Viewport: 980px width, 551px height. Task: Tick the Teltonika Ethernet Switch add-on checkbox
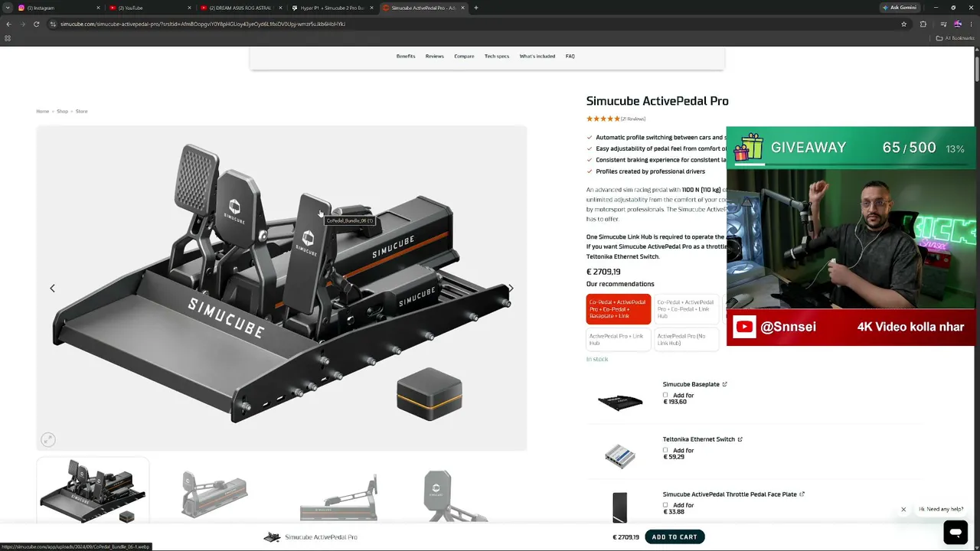click(x=665, y=450)
